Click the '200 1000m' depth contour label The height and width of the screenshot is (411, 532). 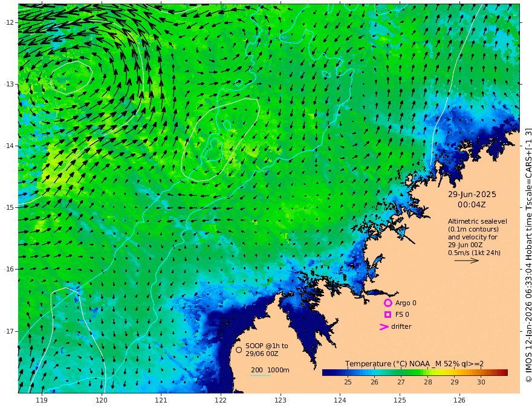(x=270, y=370)
